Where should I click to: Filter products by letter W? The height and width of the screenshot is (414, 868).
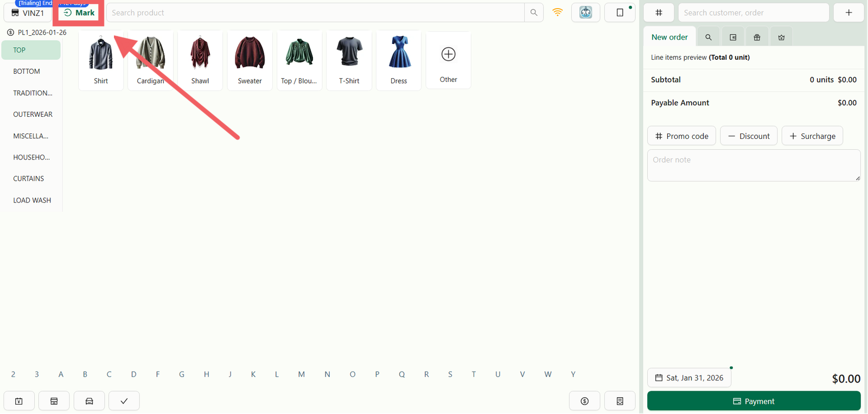point(548,374)
